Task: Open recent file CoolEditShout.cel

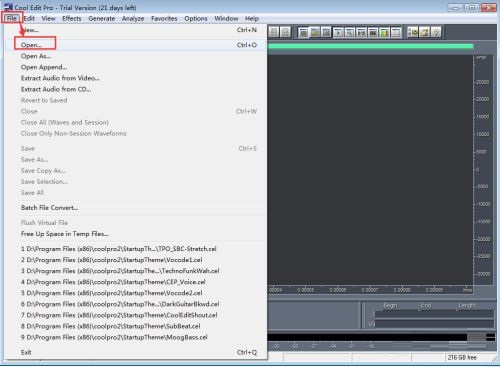Action: pyautogui.click(x=136, y=315)
